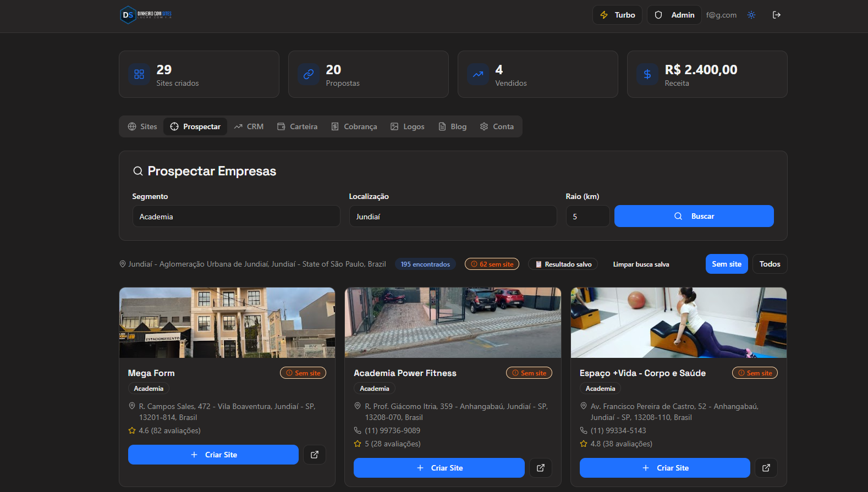
Task: Click Espaço +Vida address pin icon
Action: [x=584, y=406]
